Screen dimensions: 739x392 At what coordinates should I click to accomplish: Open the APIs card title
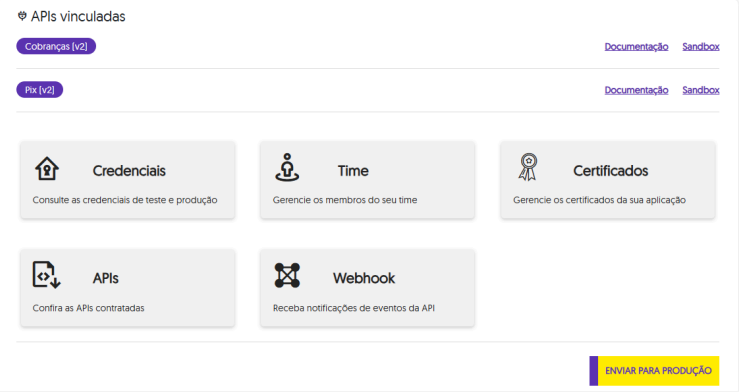point(106,278)
